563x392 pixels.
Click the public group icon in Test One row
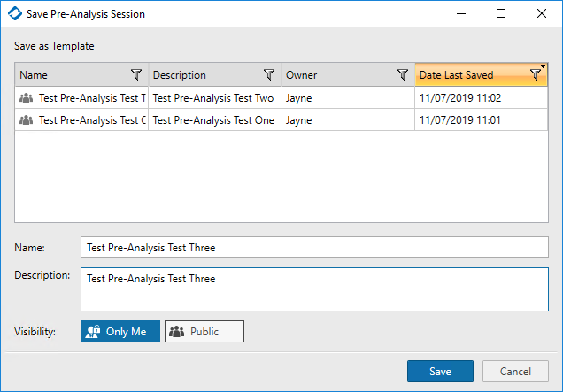coord(27,119)
